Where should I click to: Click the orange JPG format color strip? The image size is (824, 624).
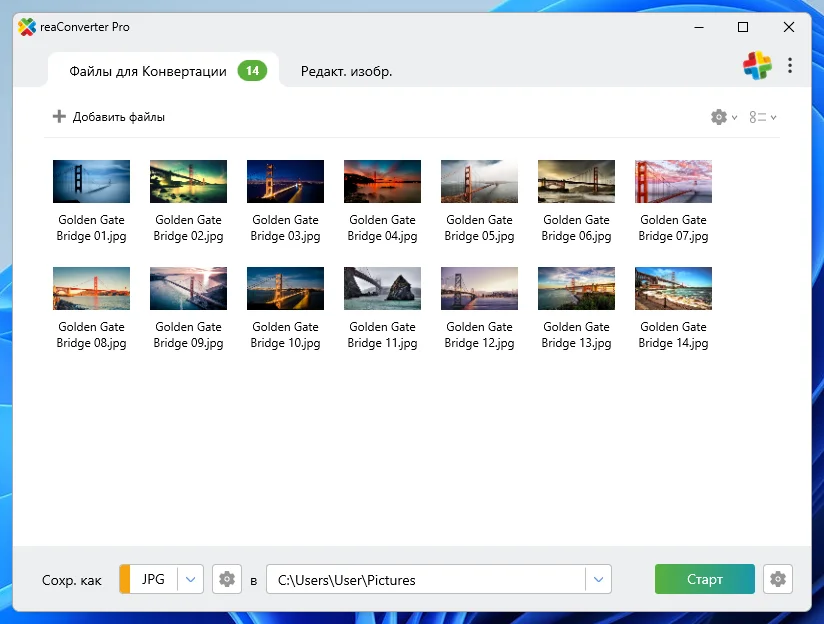tap(125, 579)
